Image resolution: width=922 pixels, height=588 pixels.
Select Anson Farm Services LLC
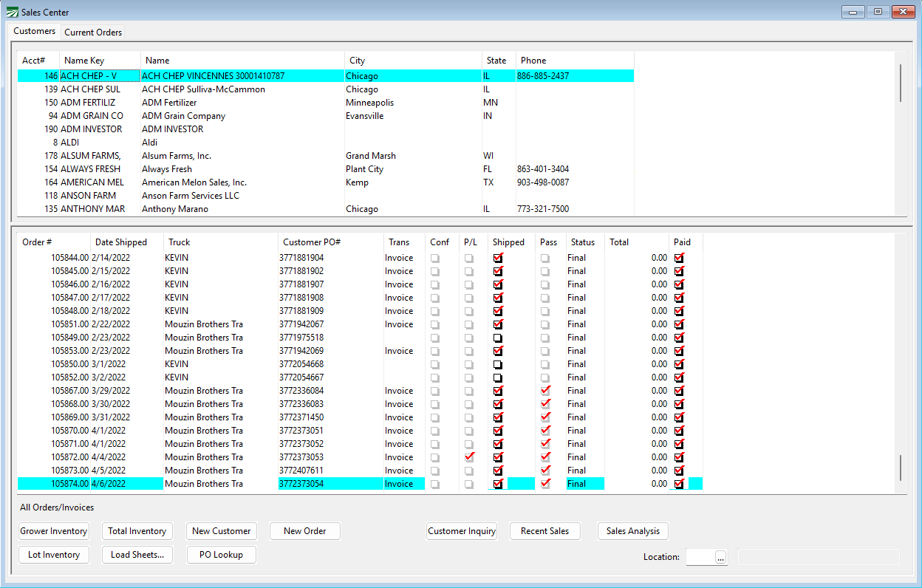(326, 196)
